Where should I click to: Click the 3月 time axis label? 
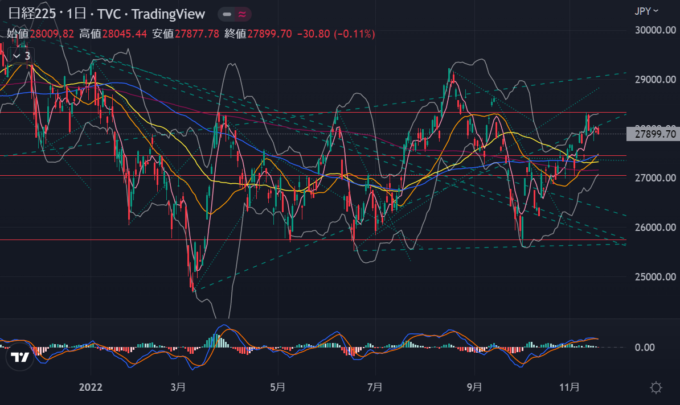[180, 385]
